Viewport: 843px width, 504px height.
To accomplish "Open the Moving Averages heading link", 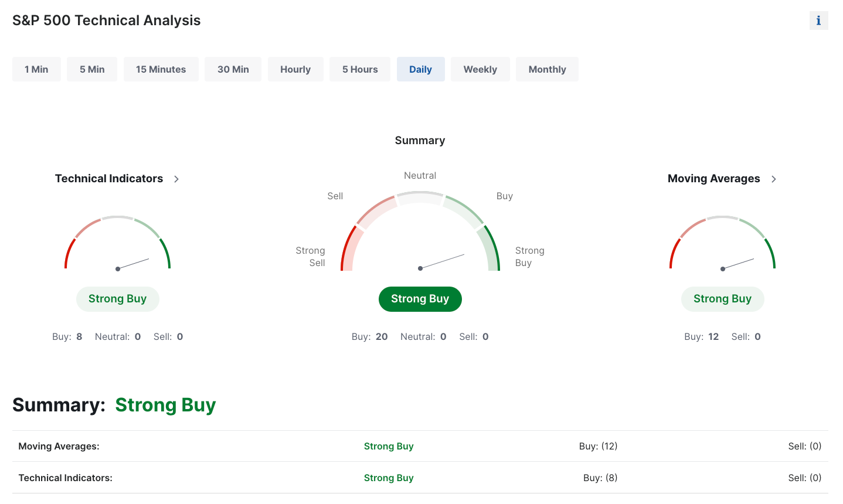I will coord(714,179).
